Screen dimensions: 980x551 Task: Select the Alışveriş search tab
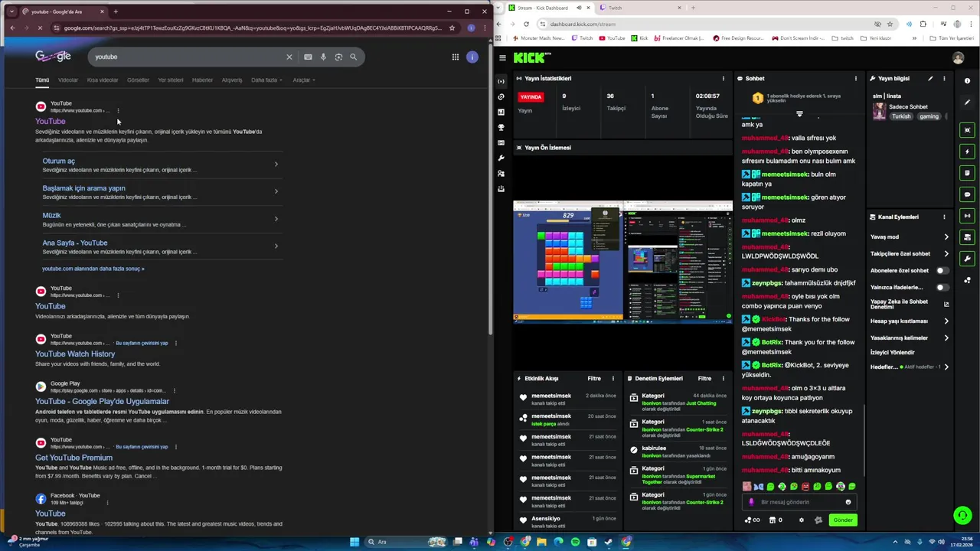pos(232,80)
